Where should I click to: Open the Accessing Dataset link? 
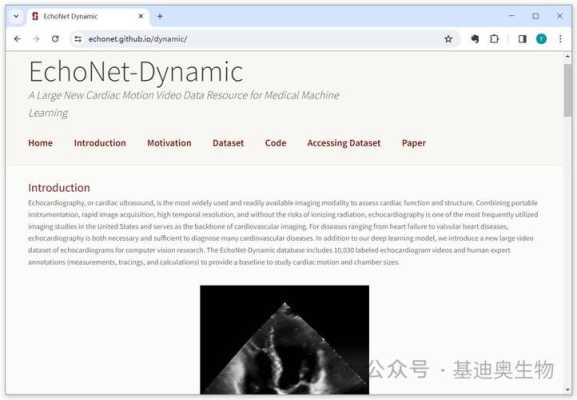point(344,143)
